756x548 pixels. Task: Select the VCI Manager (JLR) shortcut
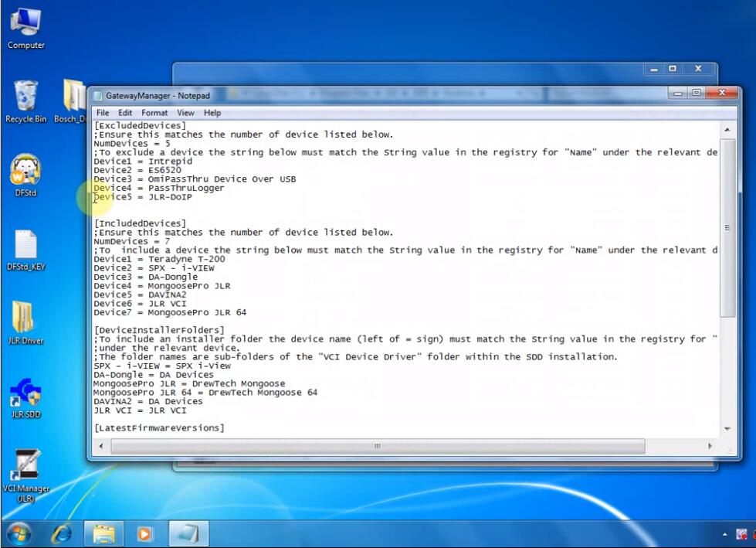click(x=26, y=476)
